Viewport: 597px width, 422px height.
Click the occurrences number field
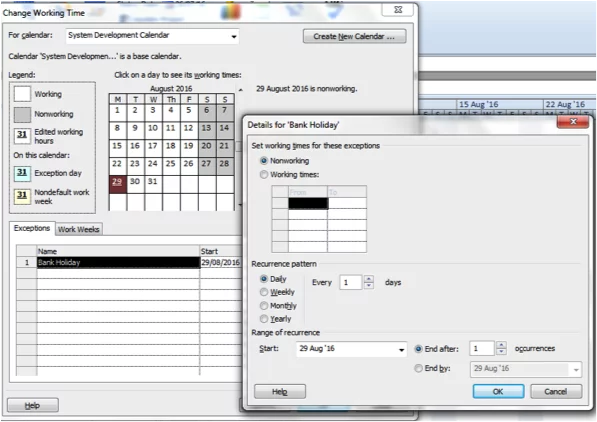(x=482, y=348)
